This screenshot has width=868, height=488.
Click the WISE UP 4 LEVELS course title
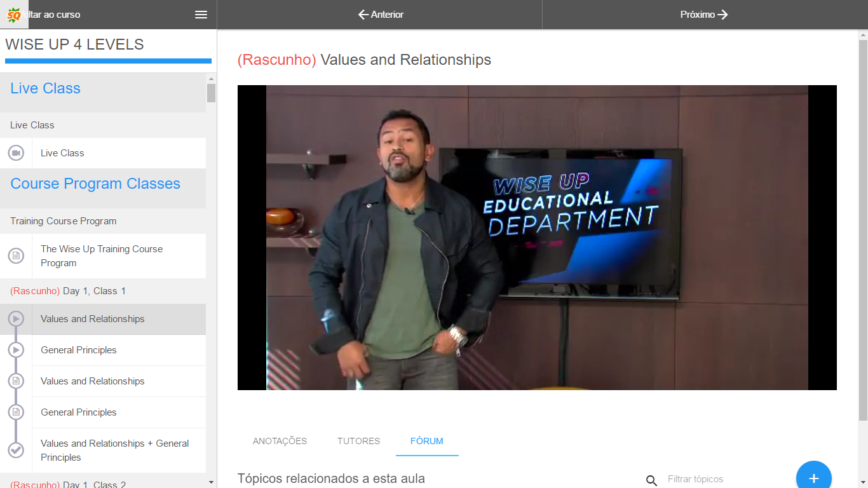click(x=74, y=44)
